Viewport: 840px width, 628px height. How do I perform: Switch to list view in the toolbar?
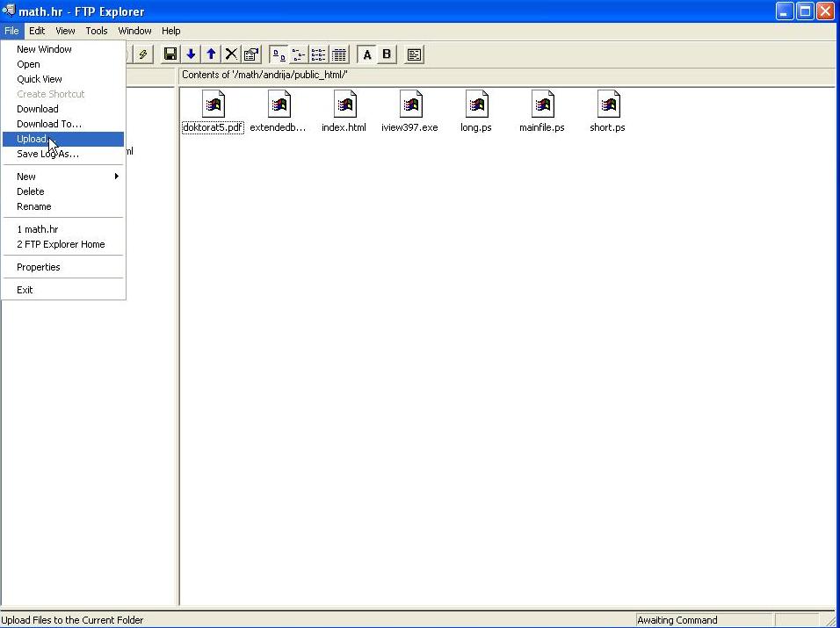(318, 54)
